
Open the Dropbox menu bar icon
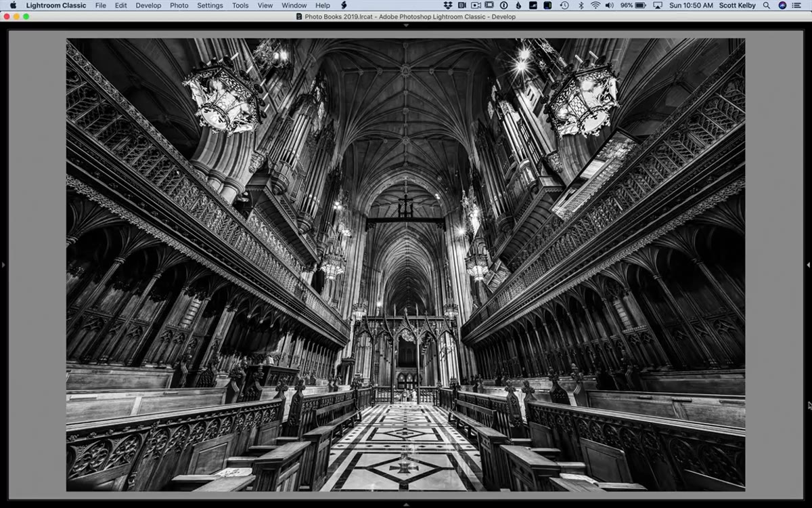tap(447, 5)
